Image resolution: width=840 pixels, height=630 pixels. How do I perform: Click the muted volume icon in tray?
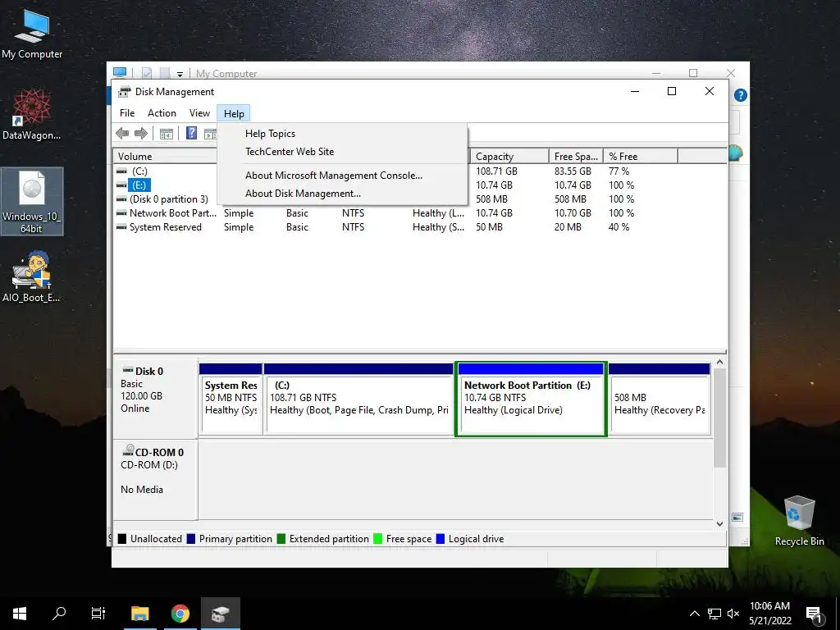point(733,614)
